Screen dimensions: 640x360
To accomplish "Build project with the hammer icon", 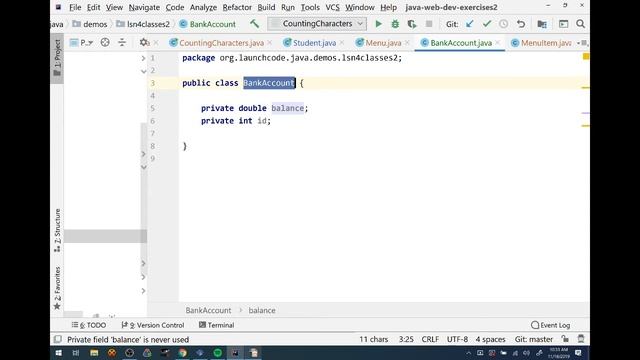I will point(254,24).
